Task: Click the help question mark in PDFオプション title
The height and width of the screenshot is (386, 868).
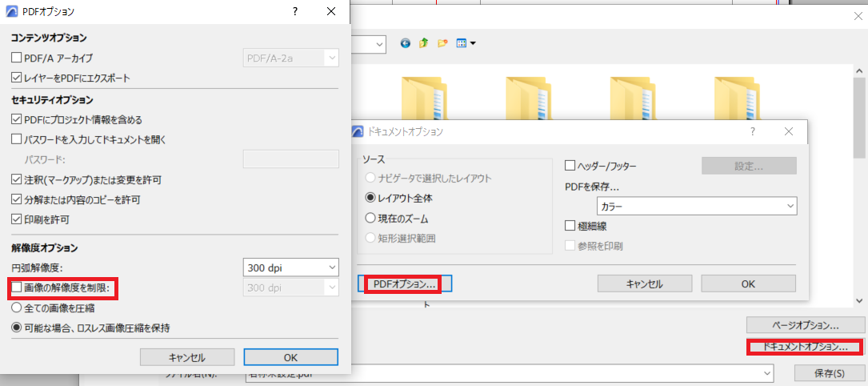Action: coord(296,12)
